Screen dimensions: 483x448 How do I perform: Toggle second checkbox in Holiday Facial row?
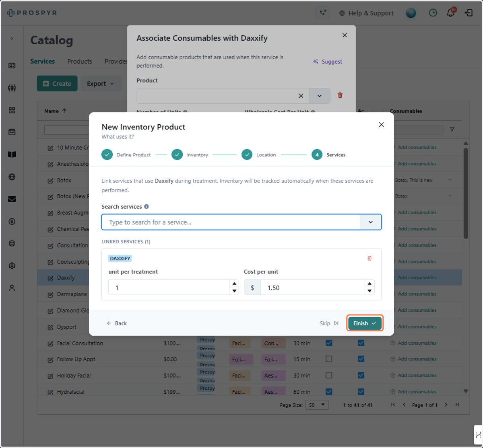click(361, 375)
